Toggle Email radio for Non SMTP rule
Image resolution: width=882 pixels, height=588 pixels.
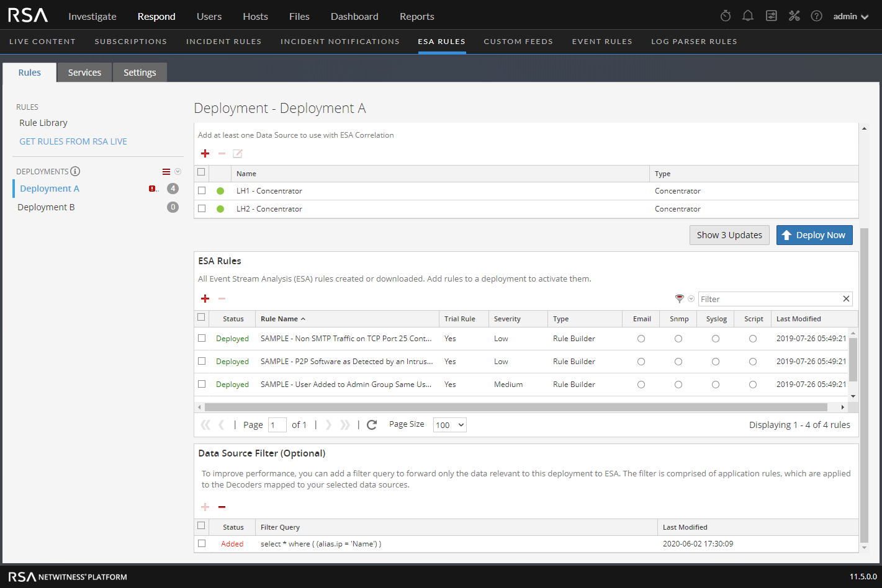point(641,339)
